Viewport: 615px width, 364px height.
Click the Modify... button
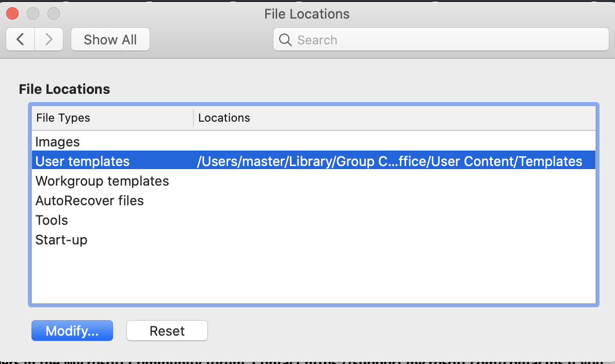[x=72, y=330]
